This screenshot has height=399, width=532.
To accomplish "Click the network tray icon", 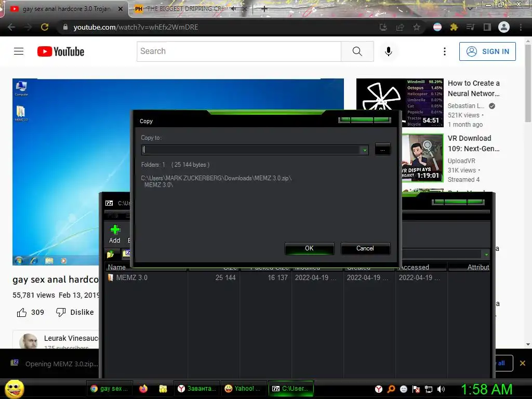I will coord(429,389).
